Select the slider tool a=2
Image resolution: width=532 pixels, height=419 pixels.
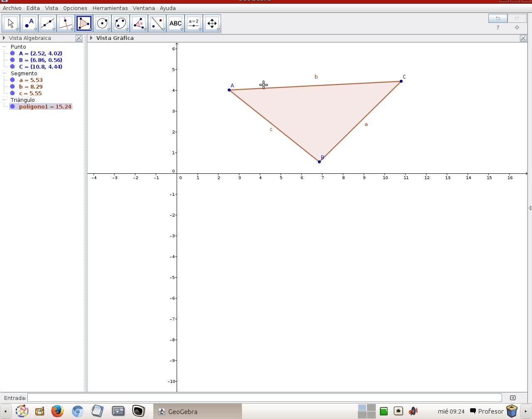pyautogui.click(x=194, y=23)
